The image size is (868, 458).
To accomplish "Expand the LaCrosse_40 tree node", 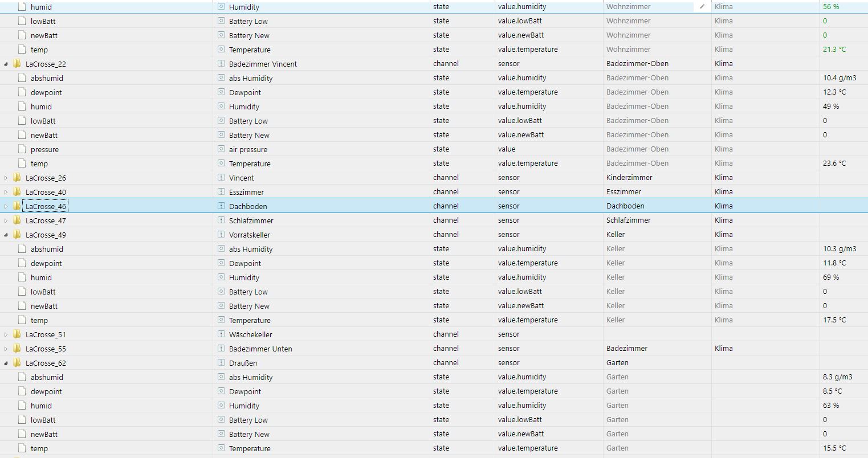I will click(6, 192).
